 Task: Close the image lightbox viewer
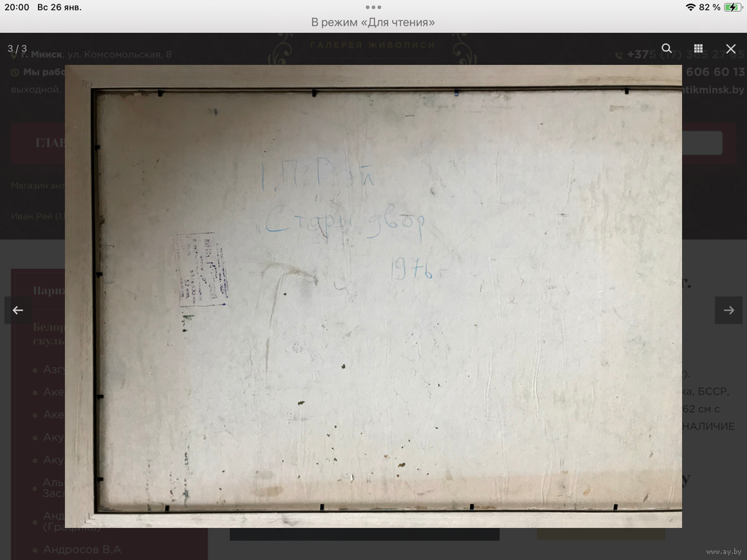coord(731,49)
